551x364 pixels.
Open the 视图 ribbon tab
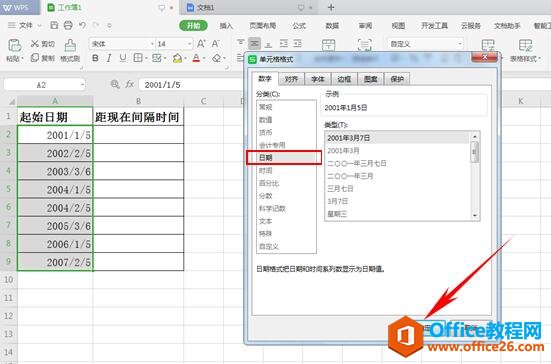(x=398, y=26)
